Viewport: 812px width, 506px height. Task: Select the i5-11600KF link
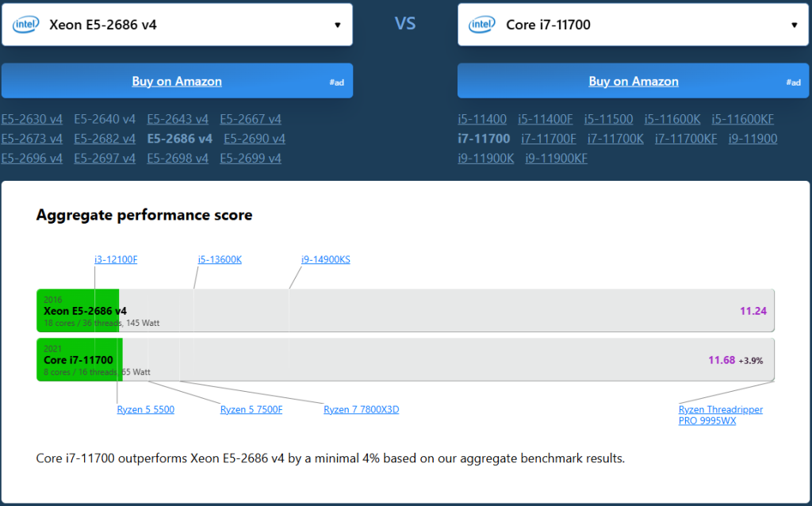pos(742,120)
